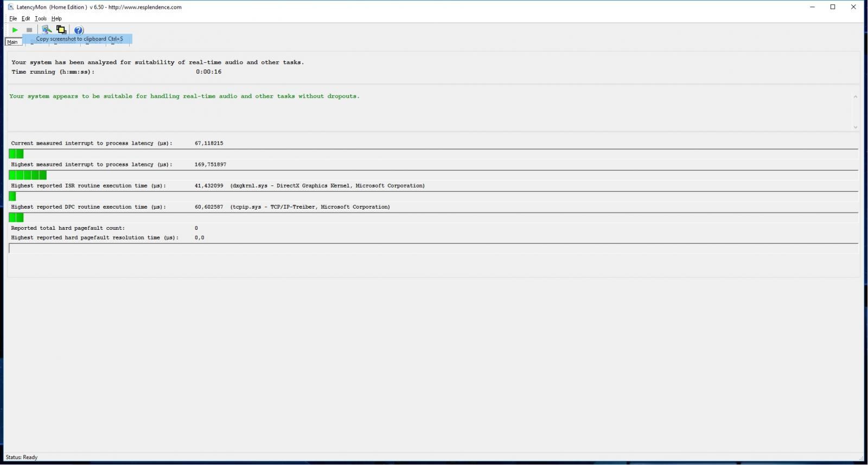This screenshot has height=465, width=868.
Task: Click the highest interrupt latency green bar
Action: coord(28,175)
